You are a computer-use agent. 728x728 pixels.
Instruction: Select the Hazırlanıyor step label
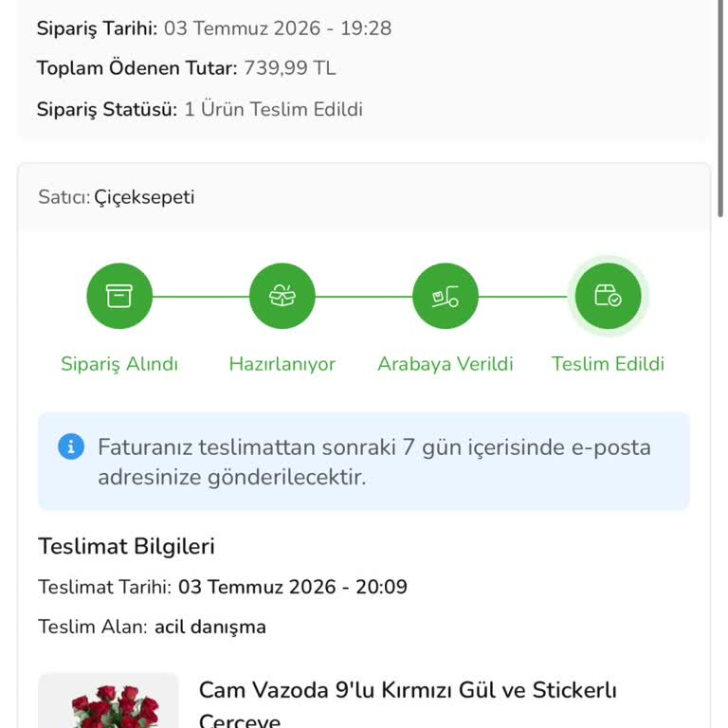coord(282,364)
